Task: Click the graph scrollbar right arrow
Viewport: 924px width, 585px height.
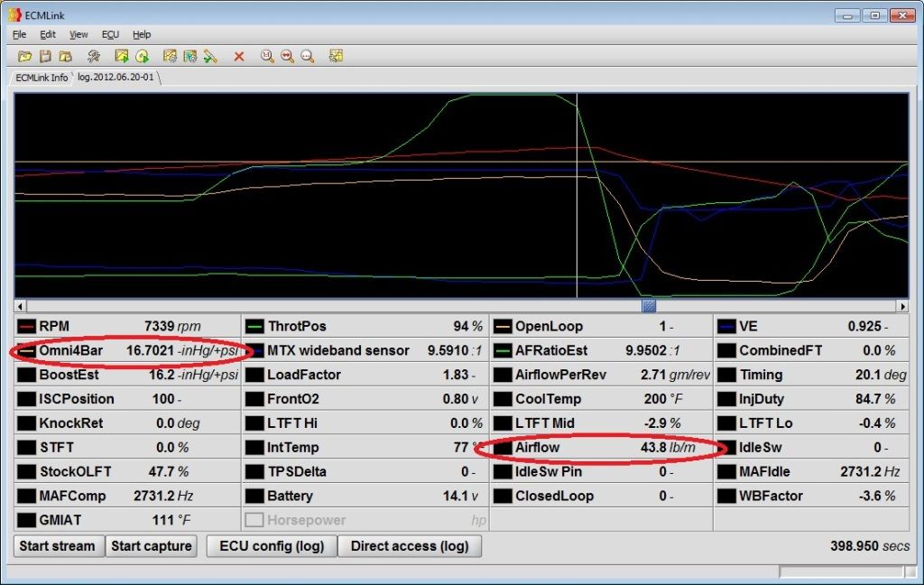Action: pos(902,306)
